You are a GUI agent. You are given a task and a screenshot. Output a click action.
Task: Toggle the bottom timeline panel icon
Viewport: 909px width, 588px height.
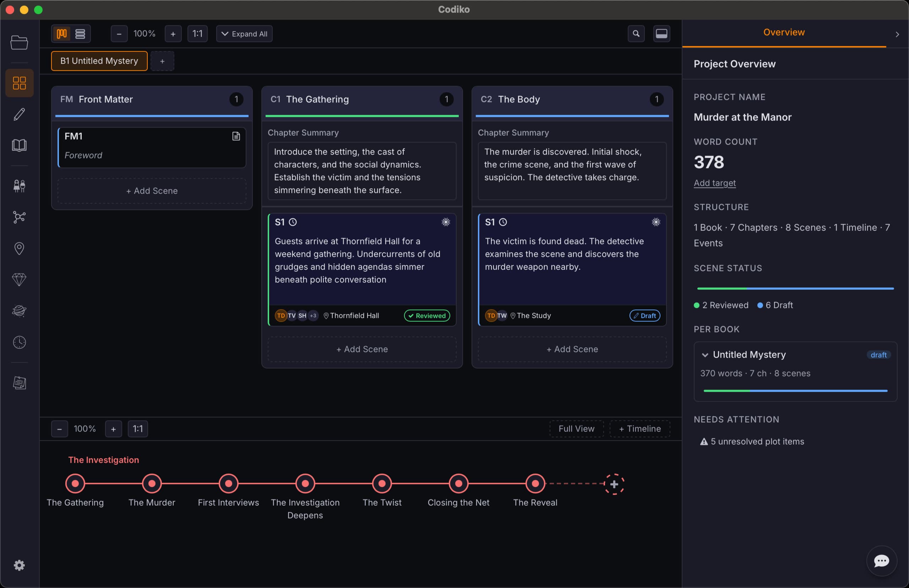click(662, 34)
